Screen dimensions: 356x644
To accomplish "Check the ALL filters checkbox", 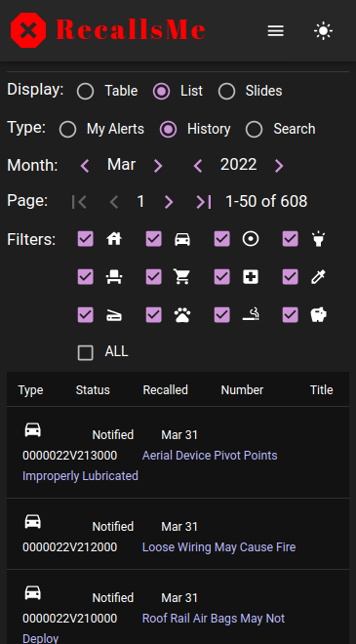I will tap(86, 353).
